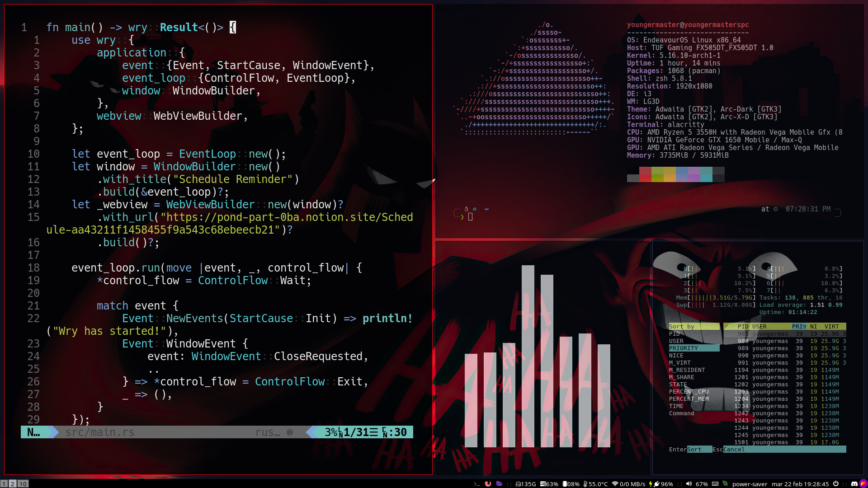Launch Firefox from the status bar
Viewport: 868px width, 488px height.
coord(488,484)
